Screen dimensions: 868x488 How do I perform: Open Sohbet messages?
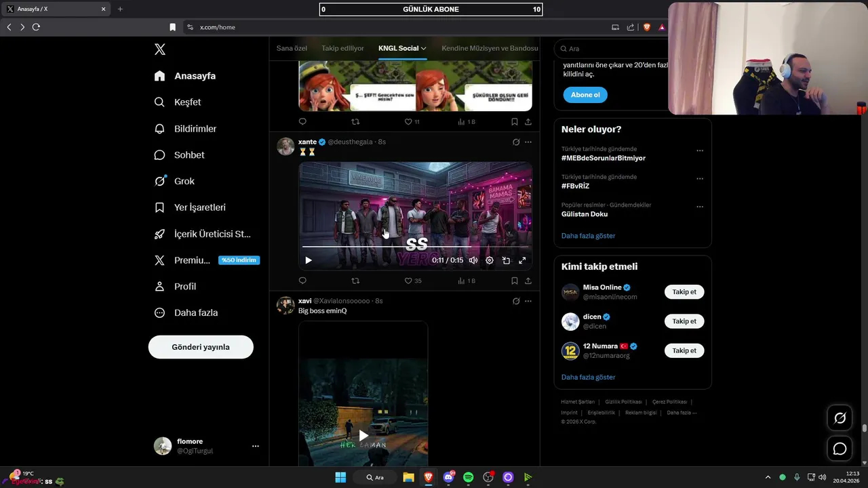[x=179, y=155]
